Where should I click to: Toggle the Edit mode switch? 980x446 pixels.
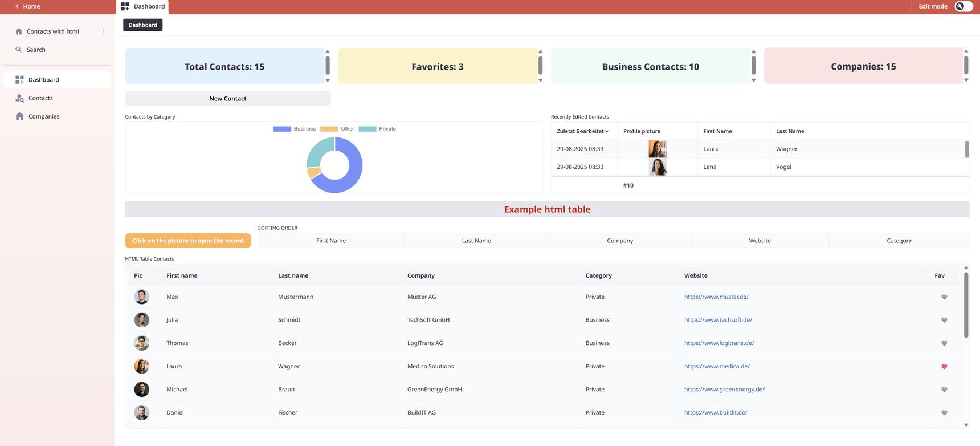pyautogui.click(x=963, y=6)
